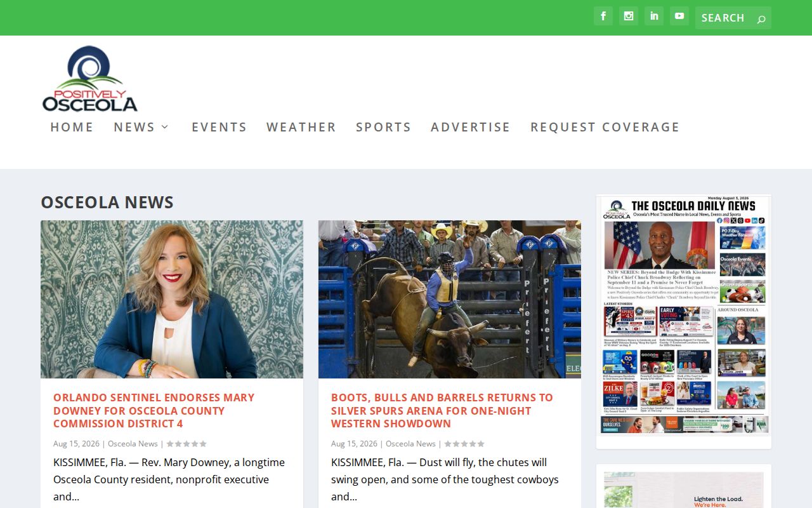Click the Positively Osceola logo
Screen dimensions: 812x508
89,79
